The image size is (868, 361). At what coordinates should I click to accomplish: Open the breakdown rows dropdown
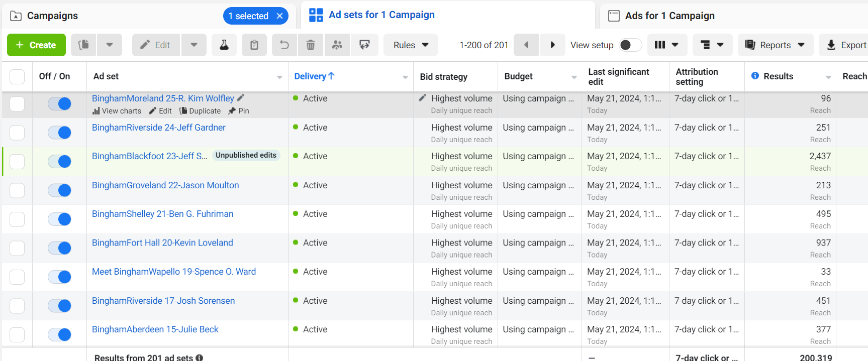click(712, 45)
